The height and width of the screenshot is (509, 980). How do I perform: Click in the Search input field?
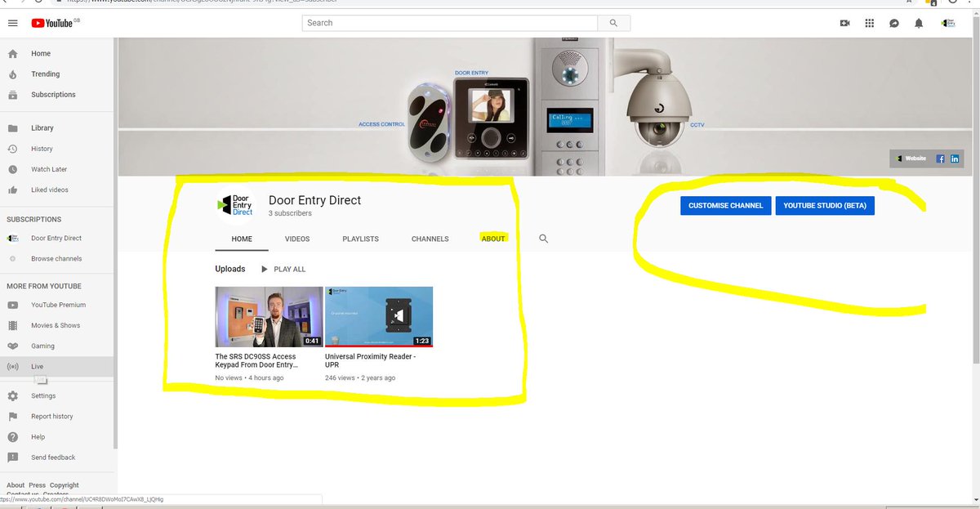click(x=451, y=23)
